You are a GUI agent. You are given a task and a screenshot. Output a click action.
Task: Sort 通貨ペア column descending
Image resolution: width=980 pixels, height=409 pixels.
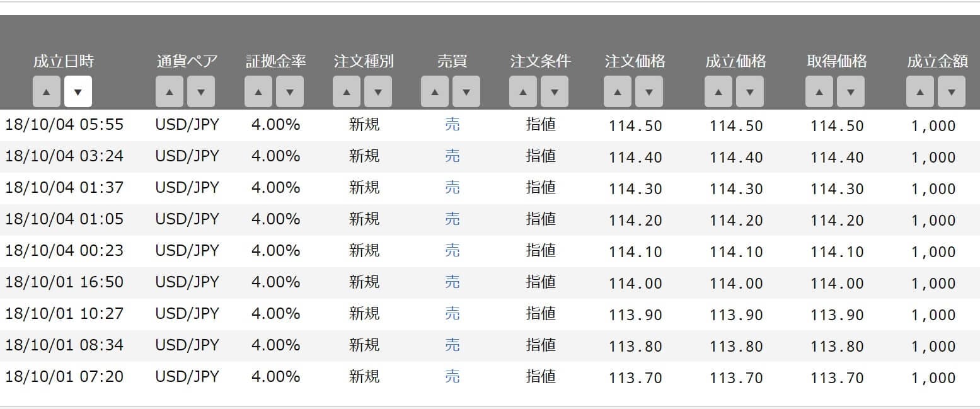coord(201,91)
